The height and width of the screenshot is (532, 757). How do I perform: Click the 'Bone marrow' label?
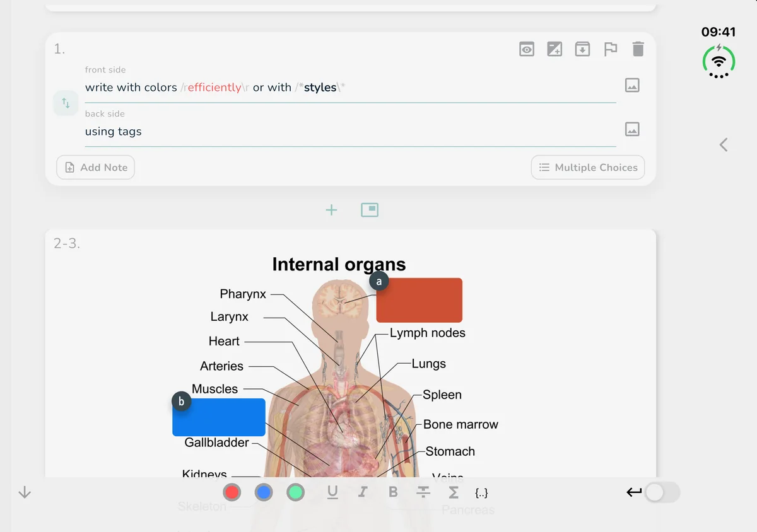(x=461, y=424)
